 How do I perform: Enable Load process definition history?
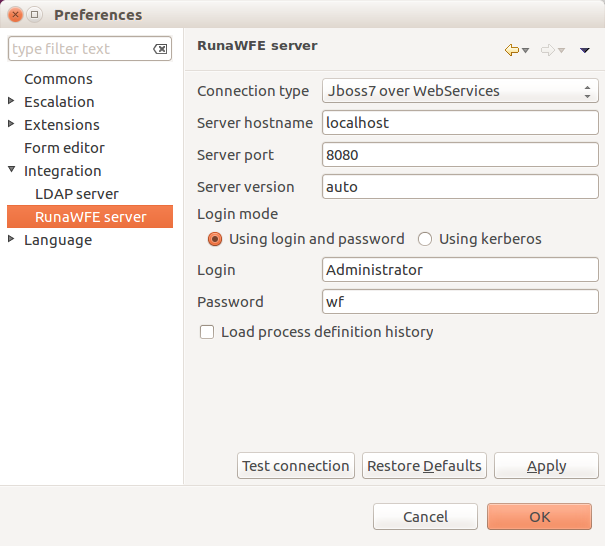208,332
